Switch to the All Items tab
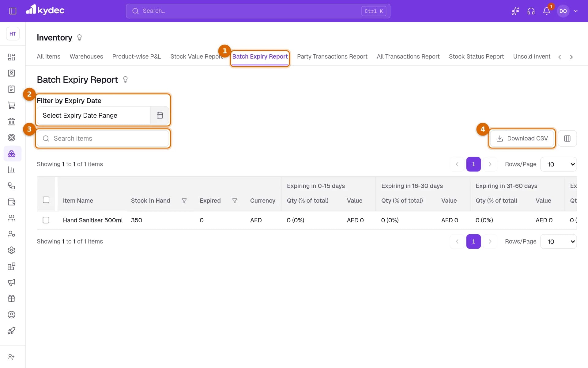Viewport: 588px width, 368px height. pyautogui.click(x=48, y=56)
